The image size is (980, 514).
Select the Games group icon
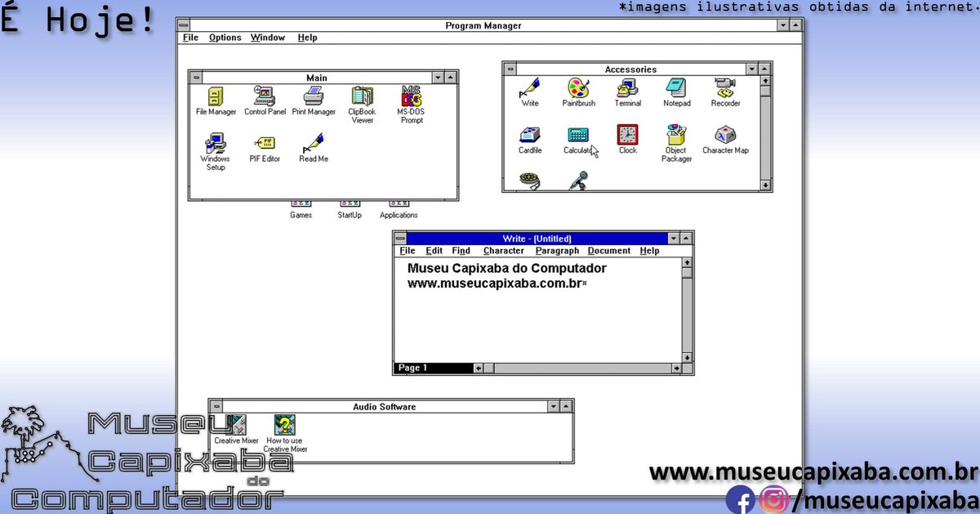tap(301, 209)
